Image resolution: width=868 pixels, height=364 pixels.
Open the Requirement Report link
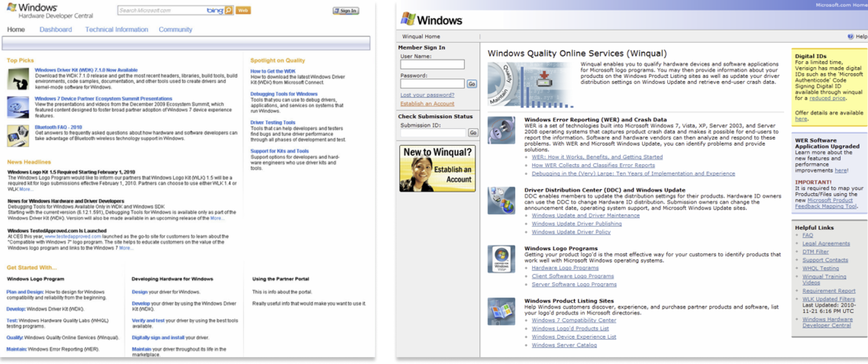pyautogui.click(x=828, y=291)
